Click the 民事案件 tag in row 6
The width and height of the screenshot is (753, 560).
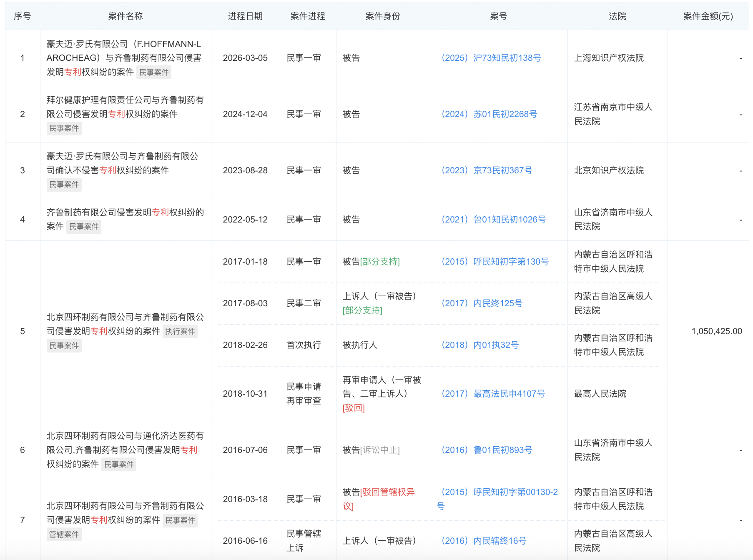tap(119, 465)
